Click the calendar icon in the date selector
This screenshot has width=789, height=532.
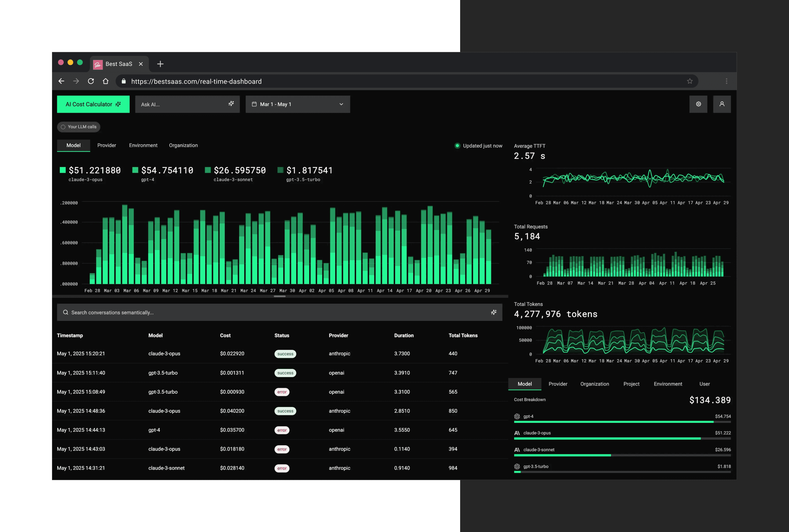click(254, 104)
